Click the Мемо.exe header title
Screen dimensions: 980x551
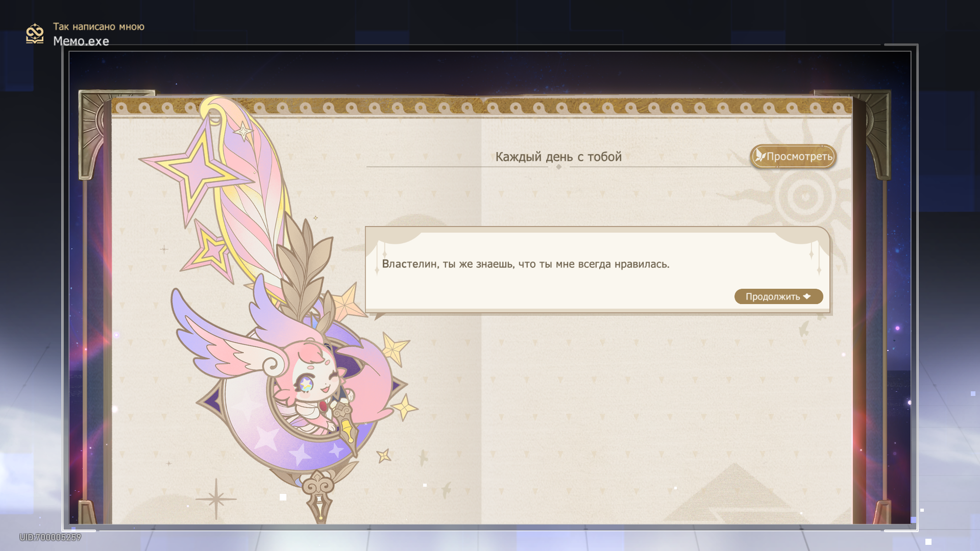pyautogui.click(x=81, y=41)
